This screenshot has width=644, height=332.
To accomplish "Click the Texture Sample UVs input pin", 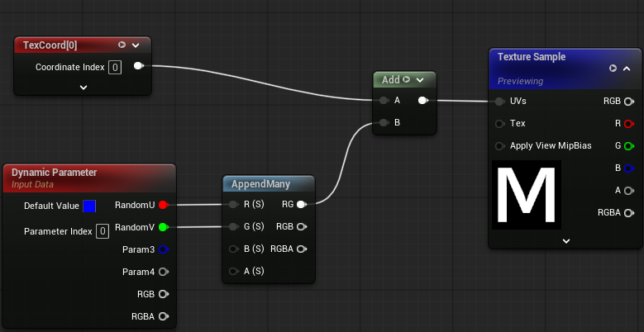I will pyautogui.click(x=499, y=102).
